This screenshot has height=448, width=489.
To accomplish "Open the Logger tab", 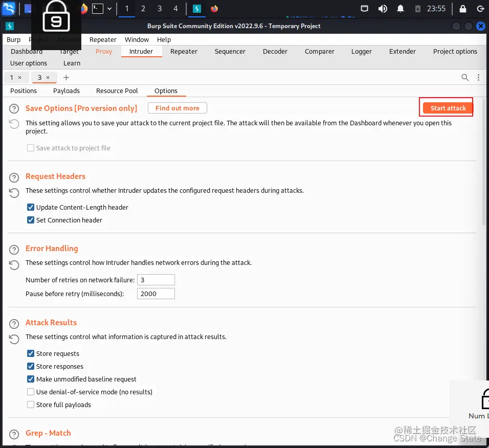I will pos(362,52).
